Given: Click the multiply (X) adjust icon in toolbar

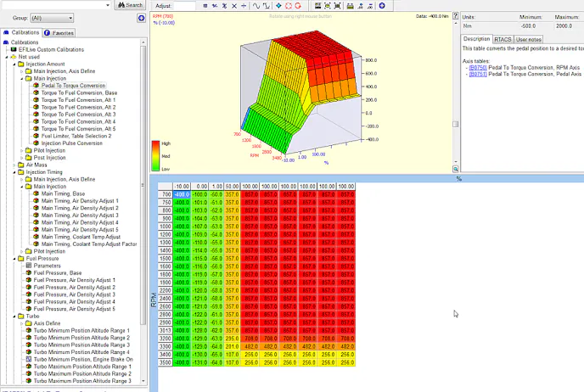Looking at the screenshot, I should 234,5.
